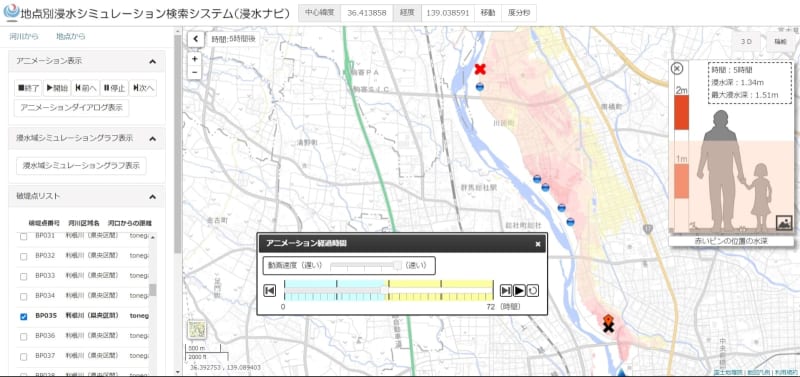Click the loop repeat icon
Image resolution: width=800 pixels, height=377 pixels.
coord(532,290)
